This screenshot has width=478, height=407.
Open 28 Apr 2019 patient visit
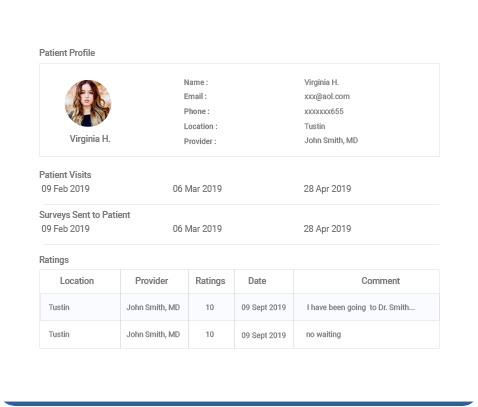(327, 189)
